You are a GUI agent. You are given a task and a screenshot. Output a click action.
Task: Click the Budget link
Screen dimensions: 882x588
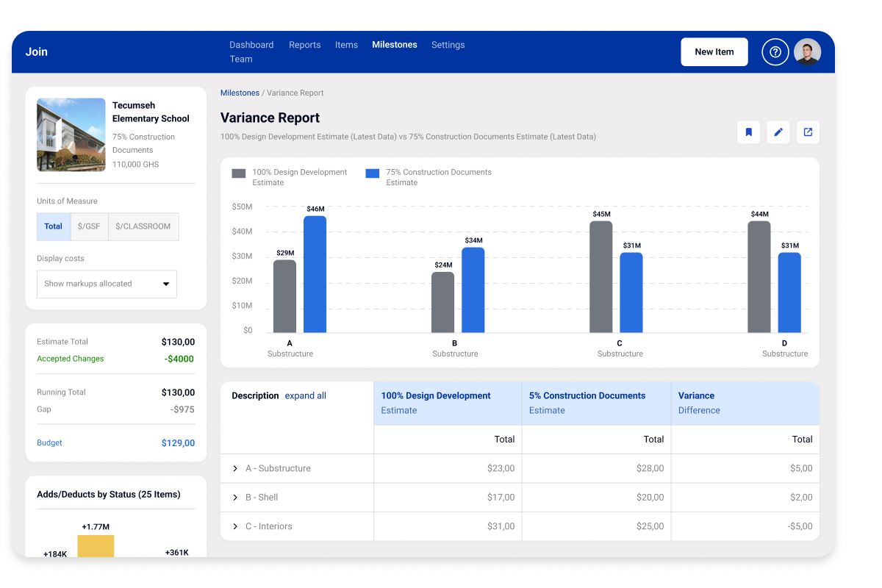coord(49,442)
